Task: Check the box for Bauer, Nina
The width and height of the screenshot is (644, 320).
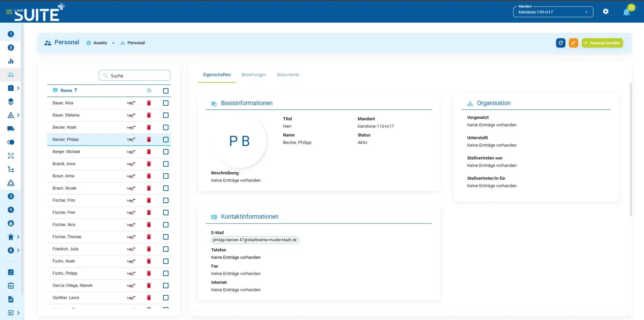Action: 166,103
